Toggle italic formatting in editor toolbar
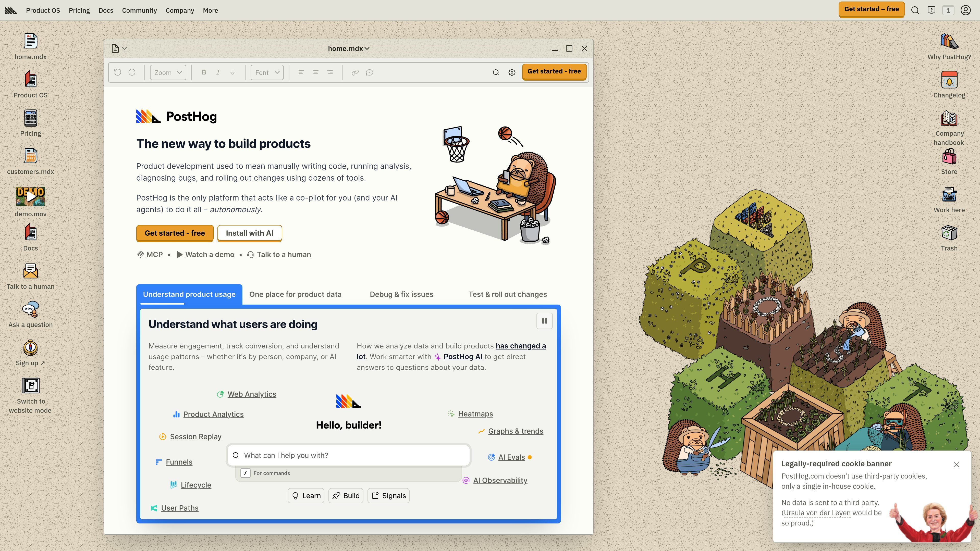980x551 pixels. tap(218, 72)
